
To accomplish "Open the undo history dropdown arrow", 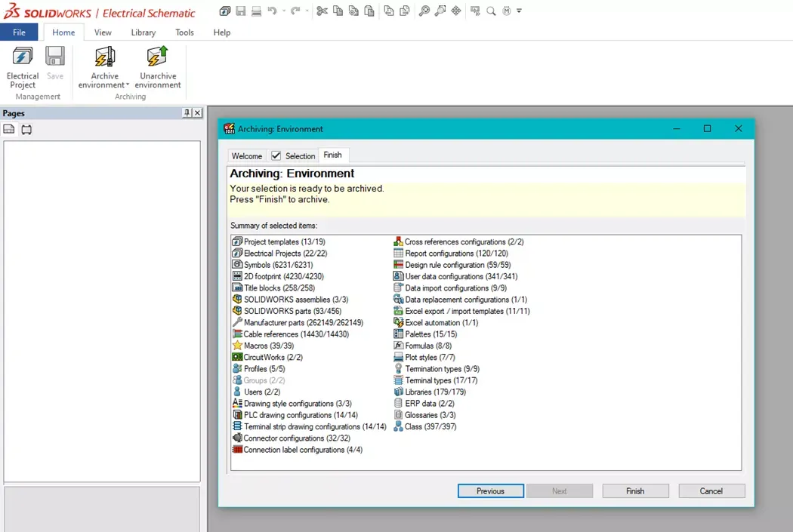I will coord(284,11).
